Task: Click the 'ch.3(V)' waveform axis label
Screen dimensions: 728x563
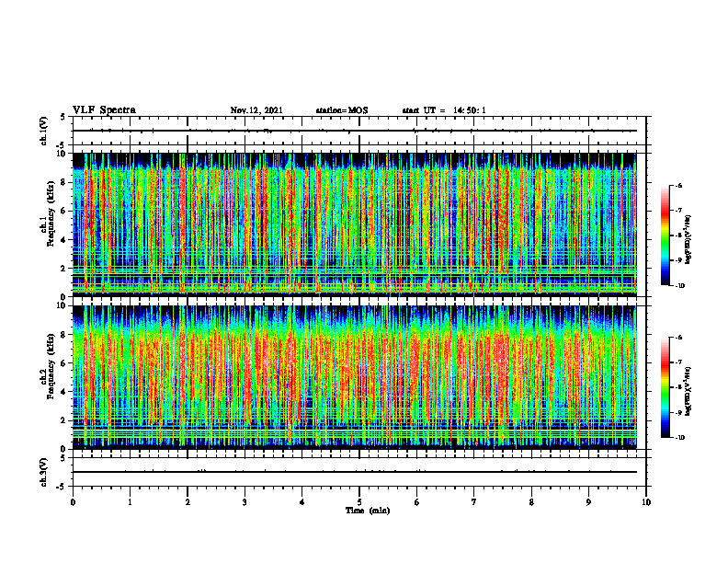Action: [x=44, y=472]
